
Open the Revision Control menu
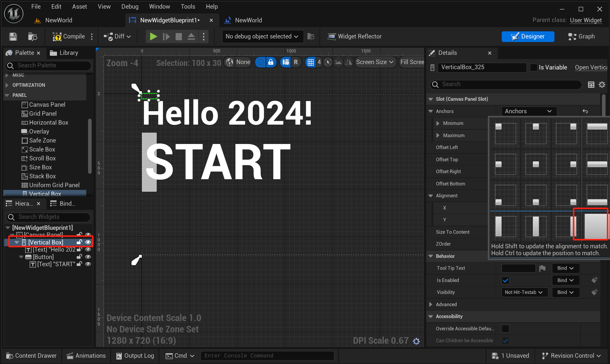pos(572,356)
